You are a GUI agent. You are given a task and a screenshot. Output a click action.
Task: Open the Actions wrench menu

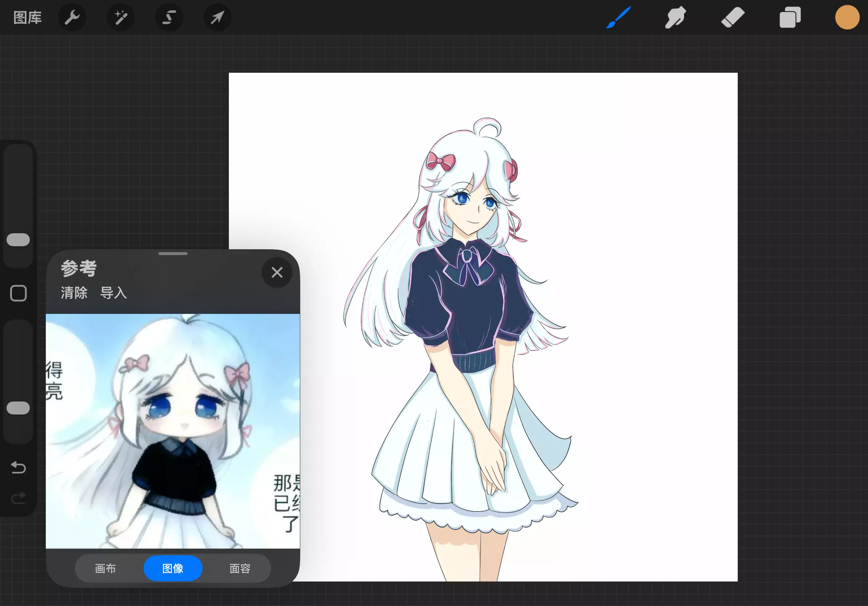72,17
